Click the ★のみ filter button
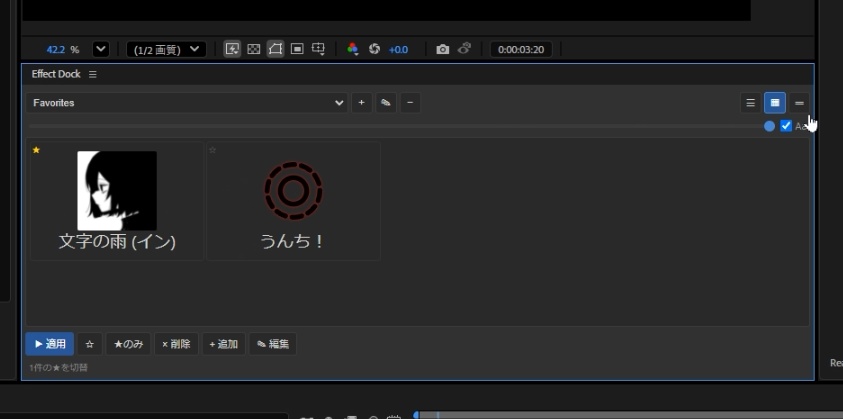843x419 pixels. (128, 344)
